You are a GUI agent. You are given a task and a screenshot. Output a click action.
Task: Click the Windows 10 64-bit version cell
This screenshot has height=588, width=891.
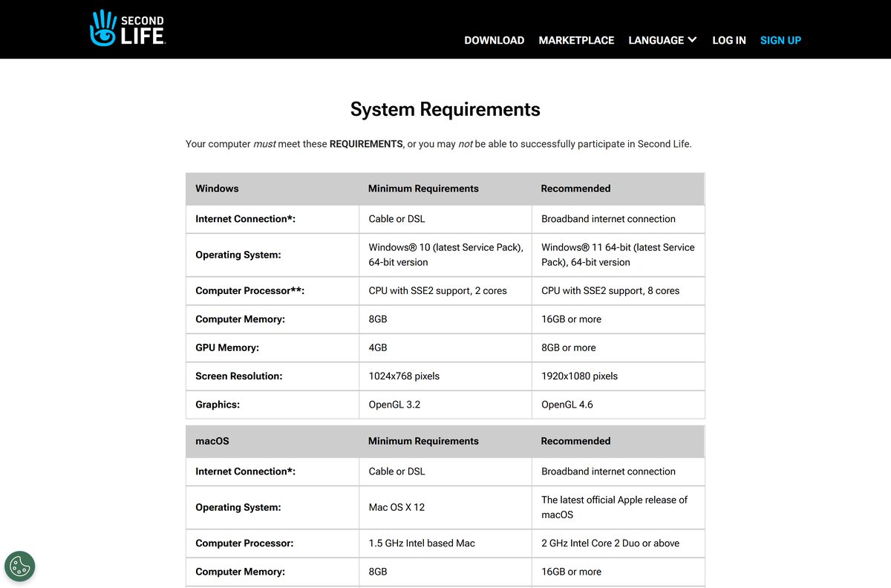click(446, 255)
